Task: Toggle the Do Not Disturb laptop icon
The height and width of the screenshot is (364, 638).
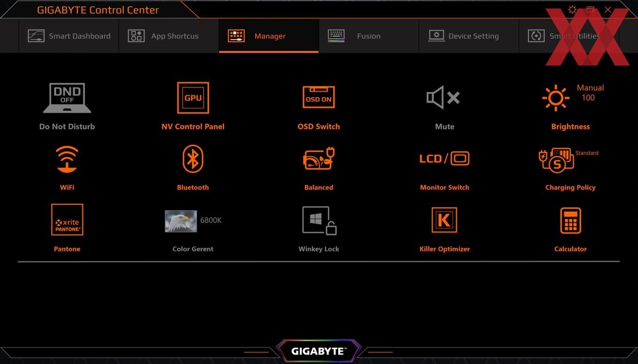Action: [x=67, y=98]
